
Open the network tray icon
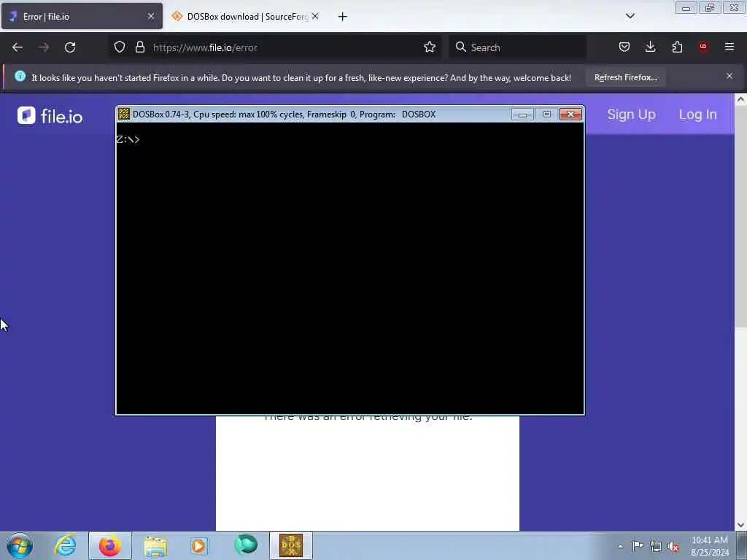[656, 547]
